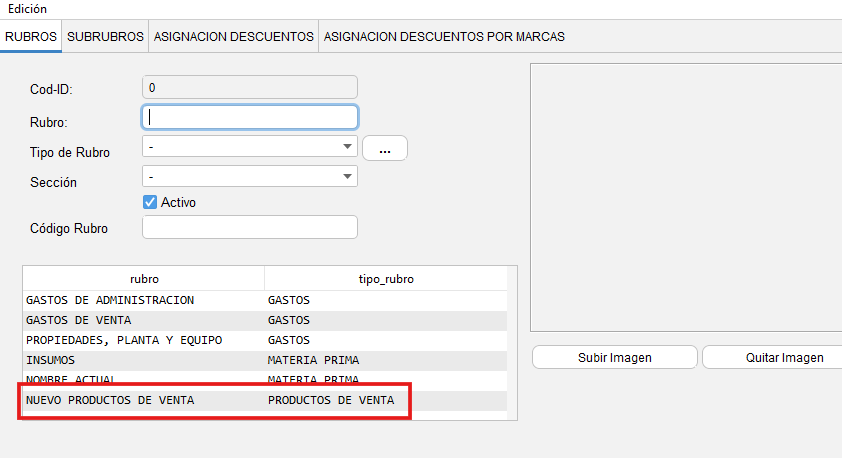
Task: Uncheck the Activo checkbox
Action: click(x=151, y=202)
